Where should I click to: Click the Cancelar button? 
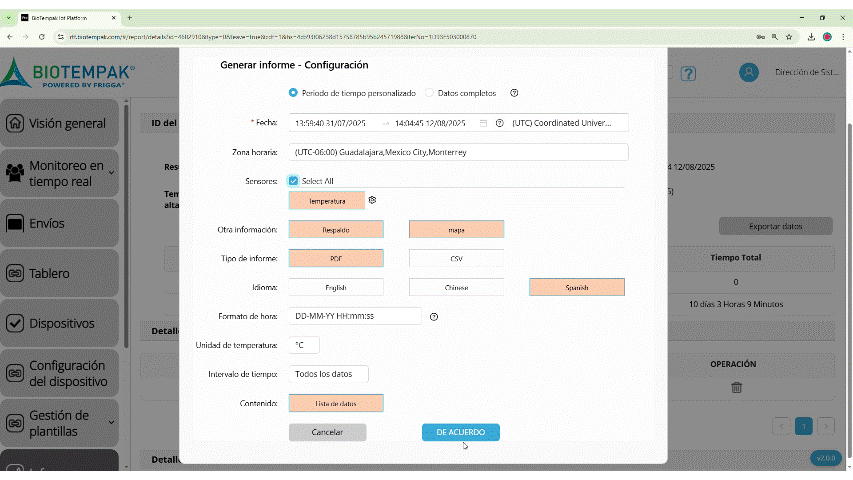327,432
